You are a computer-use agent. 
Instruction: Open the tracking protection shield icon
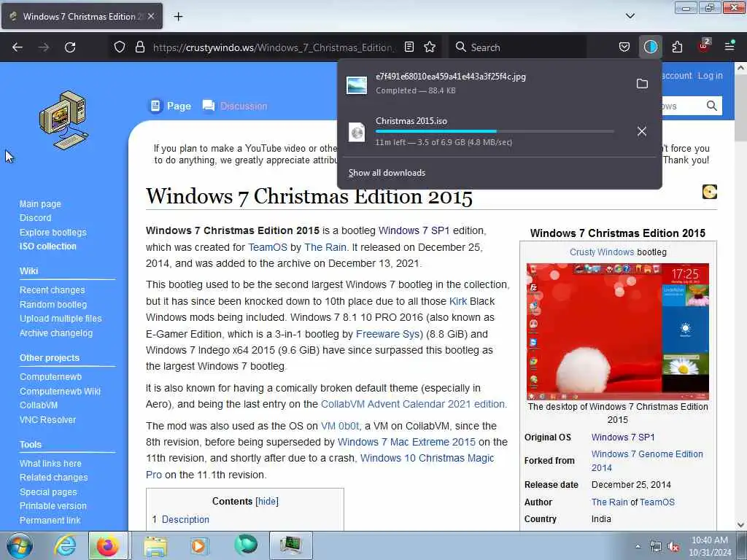point(120,47)
